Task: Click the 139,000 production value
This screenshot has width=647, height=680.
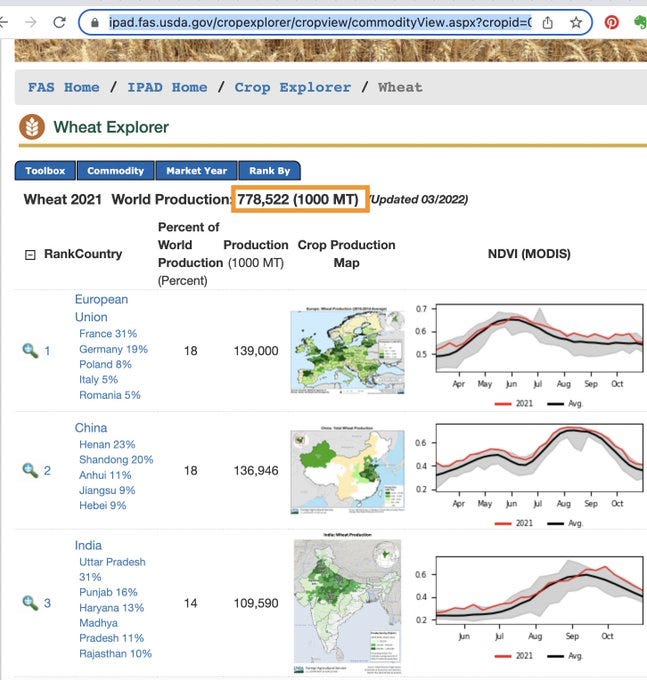Action: coord(256,351)
